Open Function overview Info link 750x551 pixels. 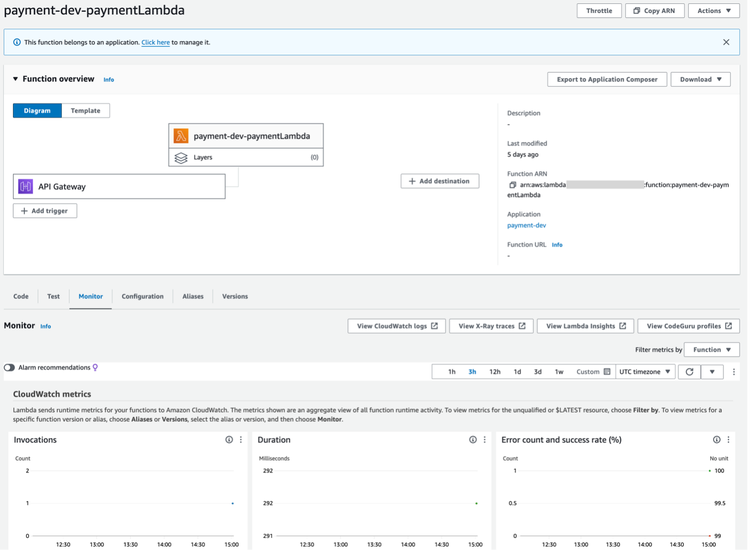coord(109,80)
